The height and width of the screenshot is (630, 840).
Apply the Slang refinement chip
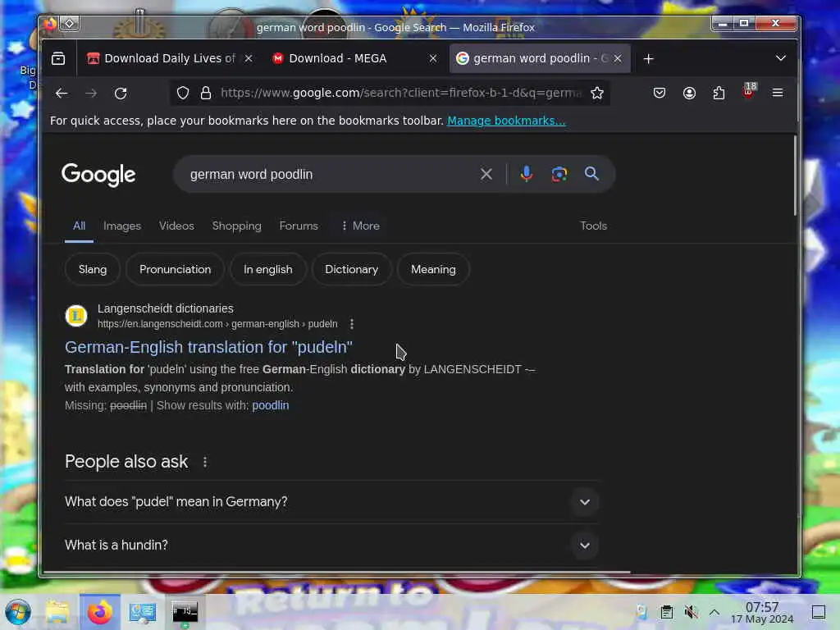click(93, 269)
